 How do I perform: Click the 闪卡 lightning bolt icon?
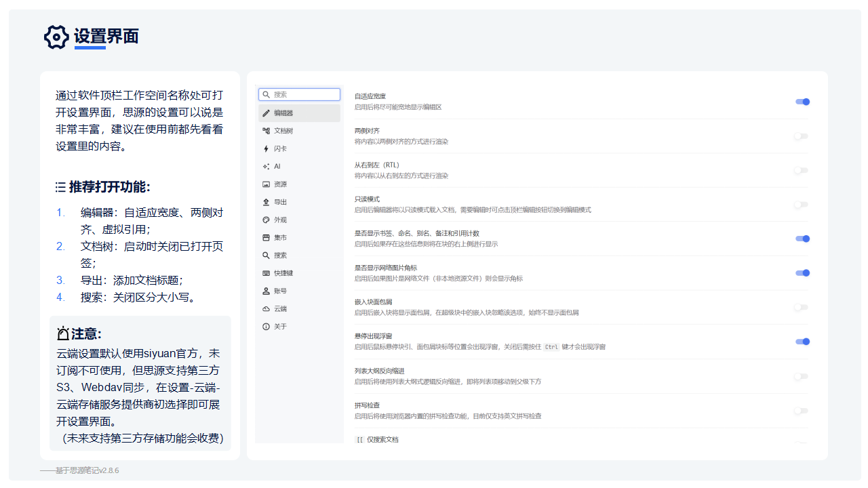(265, 148)
